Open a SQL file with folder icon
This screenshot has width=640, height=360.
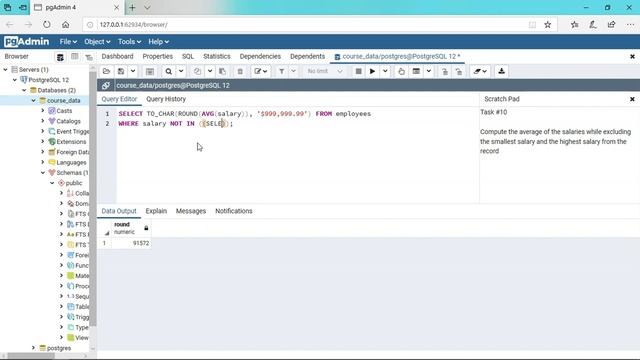(107, 71)
